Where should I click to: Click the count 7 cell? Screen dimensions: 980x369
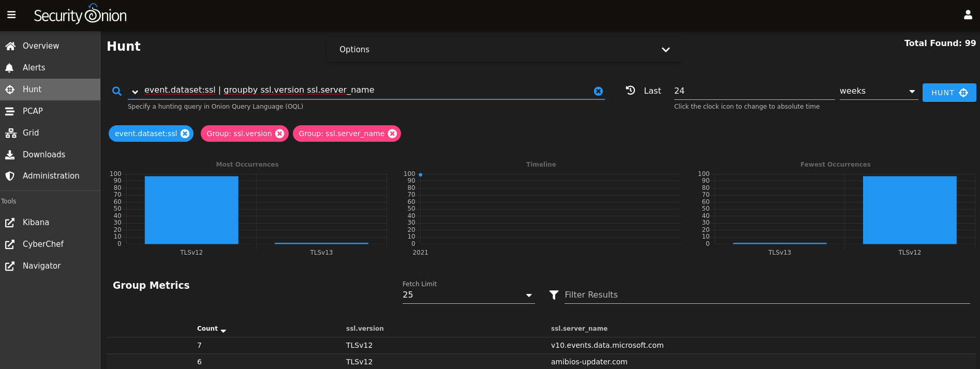[199, 345]
